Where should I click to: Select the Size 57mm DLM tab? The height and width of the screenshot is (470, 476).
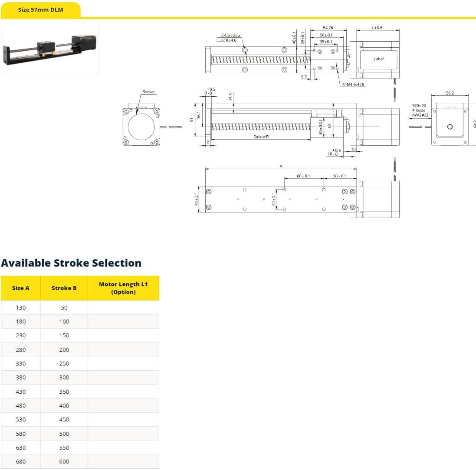[x=40, y=10]
